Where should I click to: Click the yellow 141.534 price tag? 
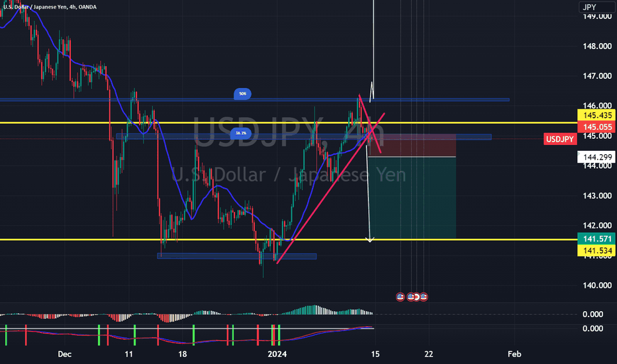coord(597,250)
